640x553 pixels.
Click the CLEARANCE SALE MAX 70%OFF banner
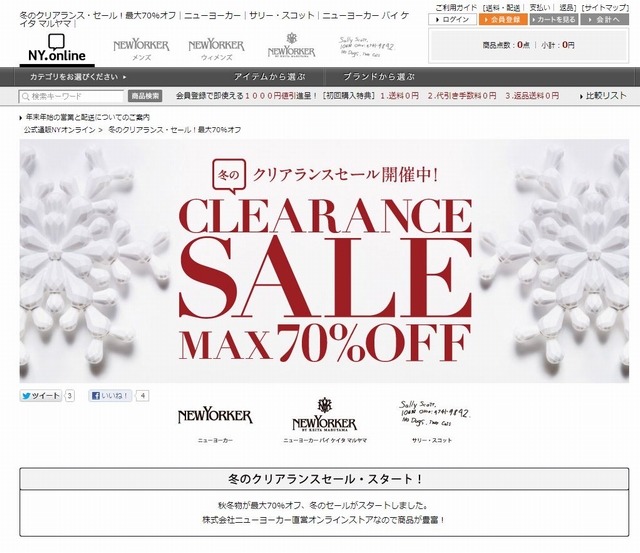pyautogui.click(x=324, y=261)
